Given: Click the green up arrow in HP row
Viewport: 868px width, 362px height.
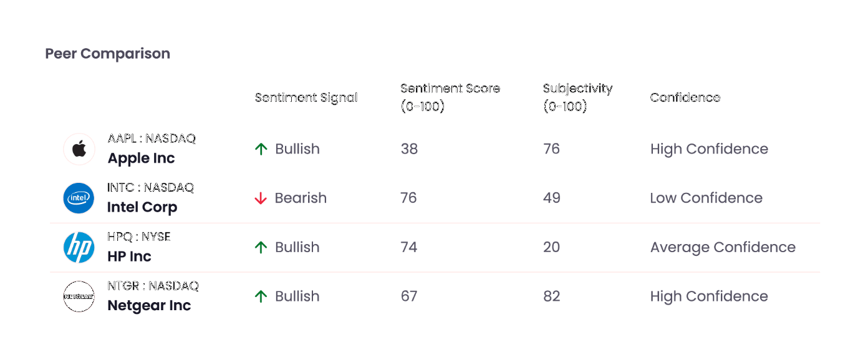Looking at the screenshot, I should pyautogui.click(x=261, y=248).
